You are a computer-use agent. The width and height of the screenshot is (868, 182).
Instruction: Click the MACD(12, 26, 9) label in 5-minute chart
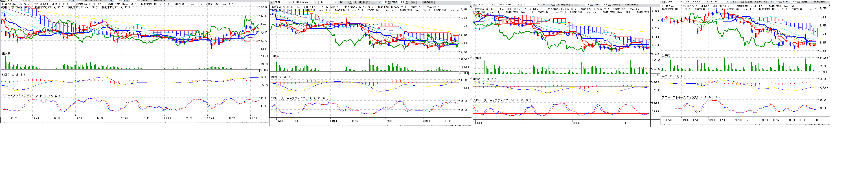(13, 75)
